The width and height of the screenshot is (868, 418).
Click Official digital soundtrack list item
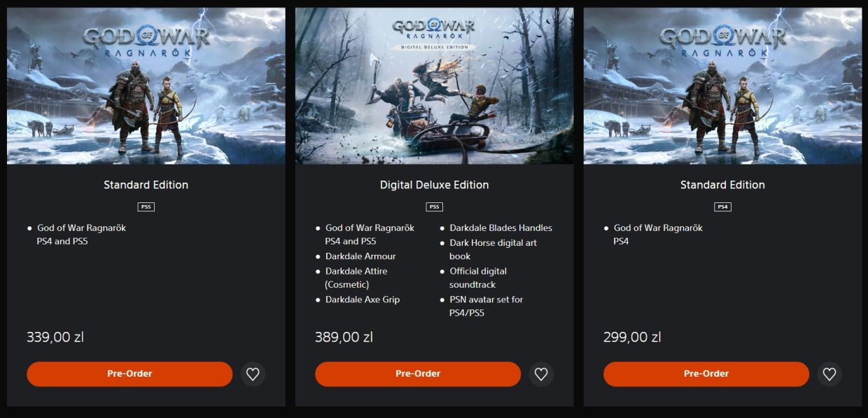[478, 278]
